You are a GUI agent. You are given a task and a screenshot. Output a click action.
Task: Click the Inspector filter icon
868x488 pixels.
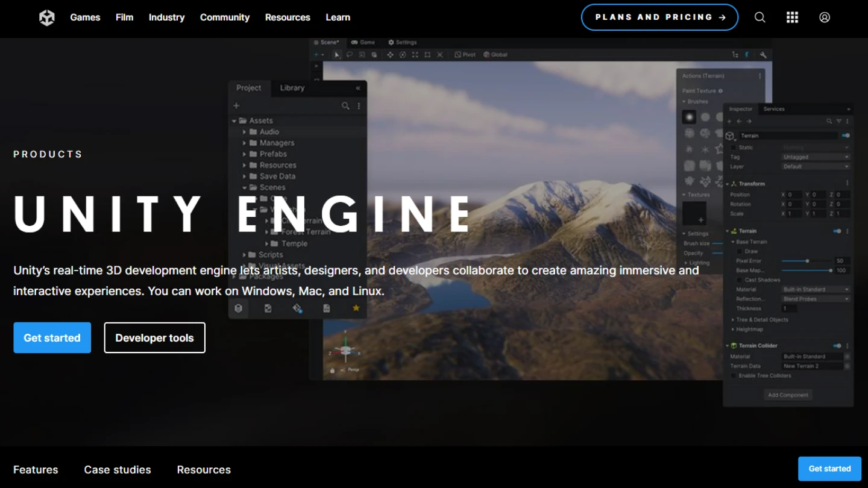tap(838, 121)
